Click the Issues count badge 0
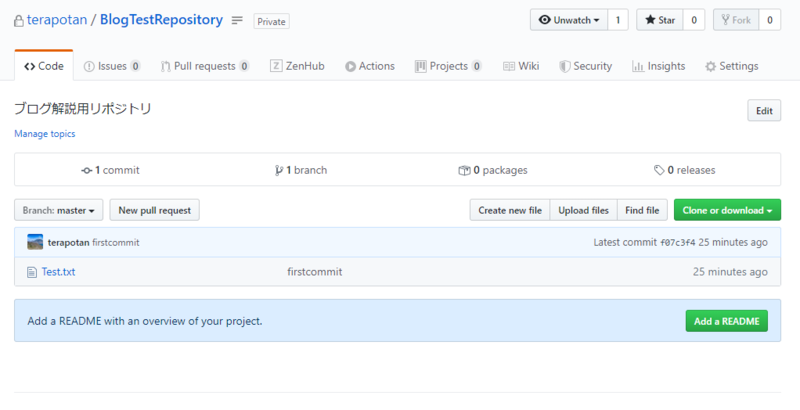Image resolution: width=800 pixels, height=410 pixels. 135,66
